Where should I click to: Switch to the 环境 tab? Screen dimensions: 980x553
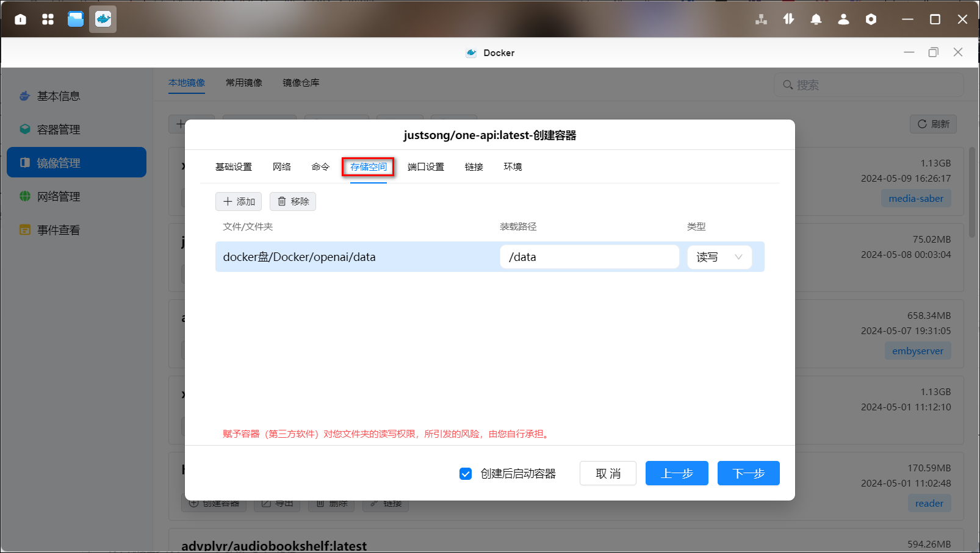(x=513, y=167)
